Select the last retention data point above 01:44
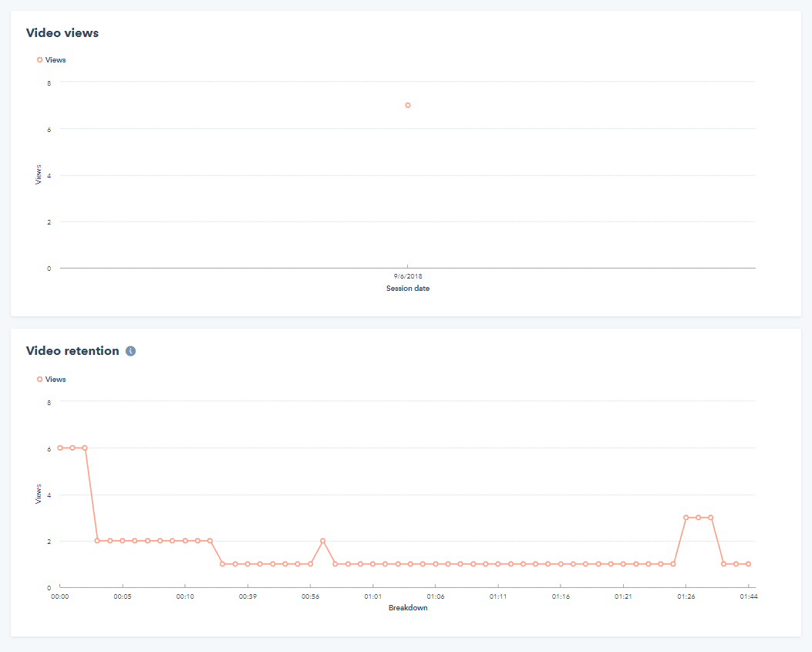 click(x=748, y=564)
